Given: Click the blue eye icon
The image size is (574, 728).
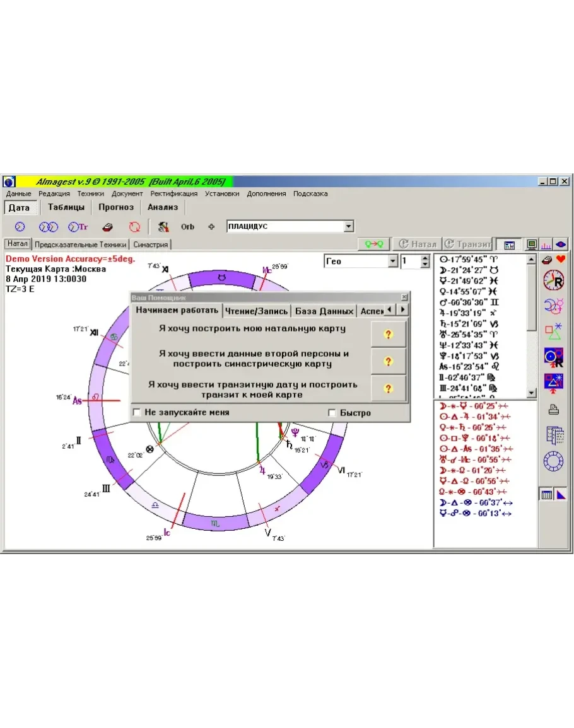Looking at the screenshot, I should [560, 245].
